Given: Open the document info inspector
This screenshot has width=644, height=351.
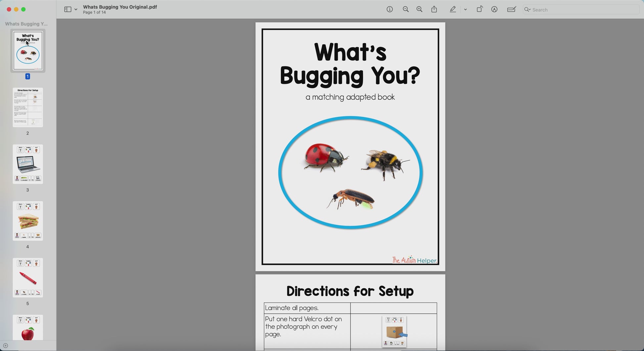Looking at the screenshot, I should point(390,10).
